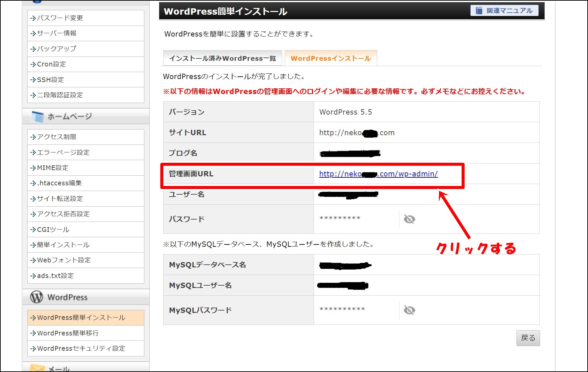Click the book icon on 関連マニュアル
588x372 pixels.
479,11
